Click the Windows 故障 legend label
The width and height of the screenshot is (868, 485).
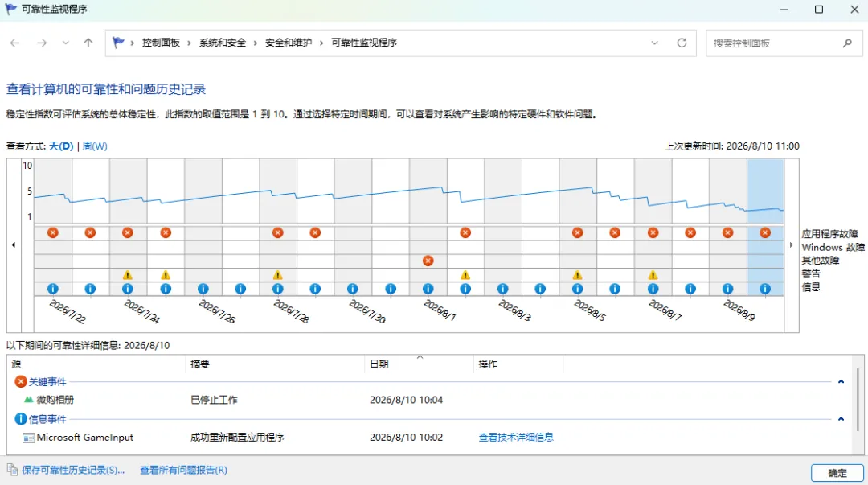coord(833,247)
